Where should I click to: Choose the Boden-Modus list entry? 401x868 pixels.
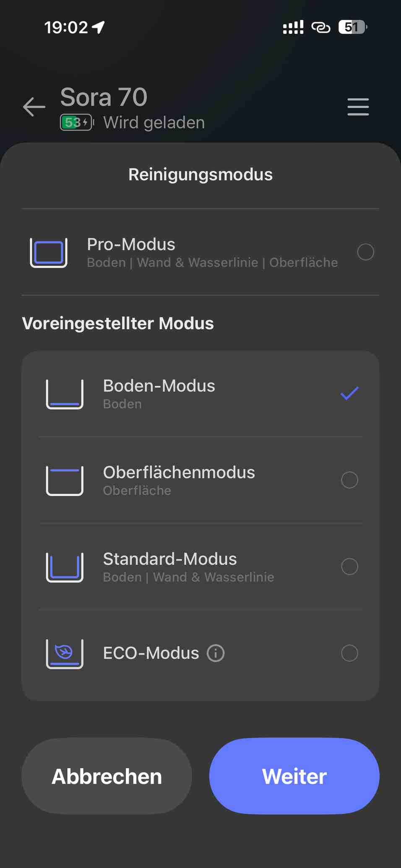[200, 394]
